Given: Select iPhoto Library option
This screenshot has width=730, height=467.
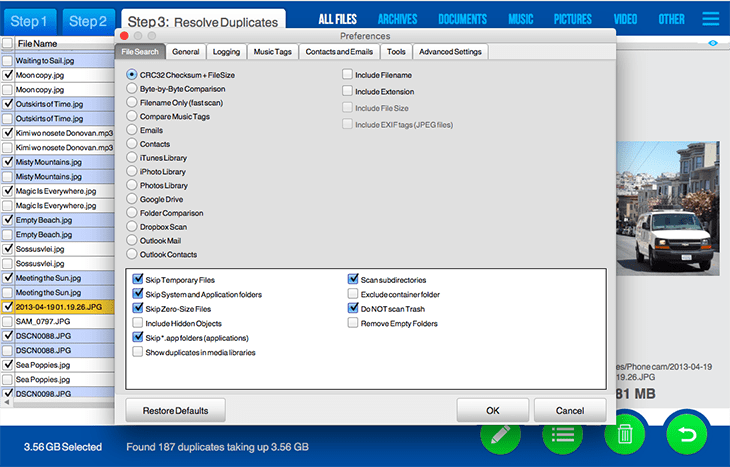Looking at the screenshot, I should pos(132,171).
